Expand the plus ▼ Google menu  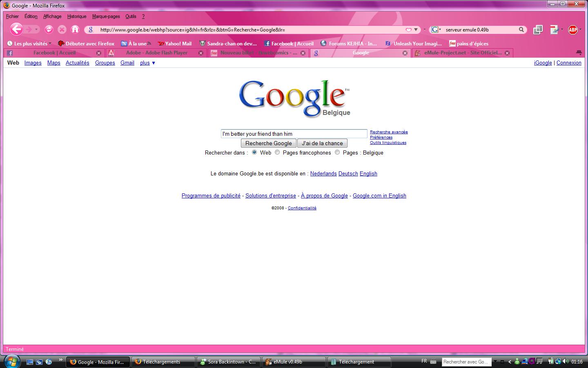click(147, 63)
